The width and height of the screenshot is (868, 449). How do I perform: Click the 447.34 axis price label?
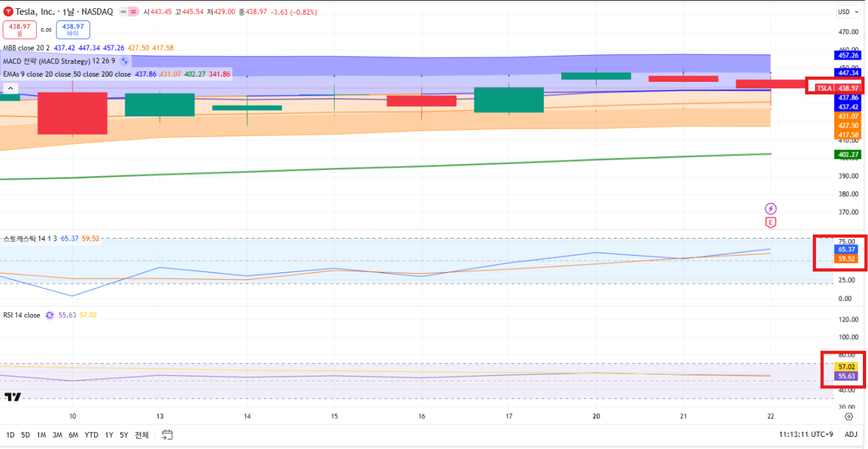[x=848, y=73]
